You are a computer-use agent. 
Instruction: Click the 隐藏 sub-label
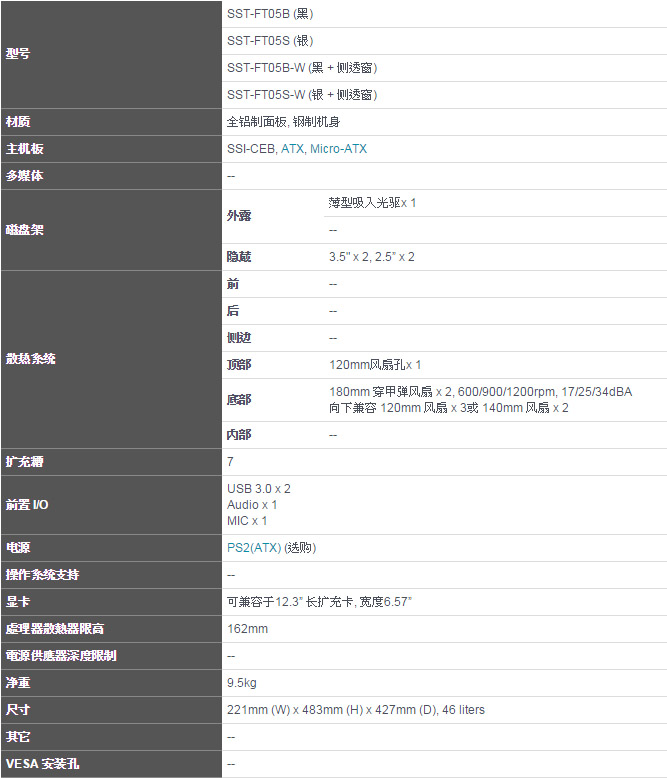click(x=239, y=257)
